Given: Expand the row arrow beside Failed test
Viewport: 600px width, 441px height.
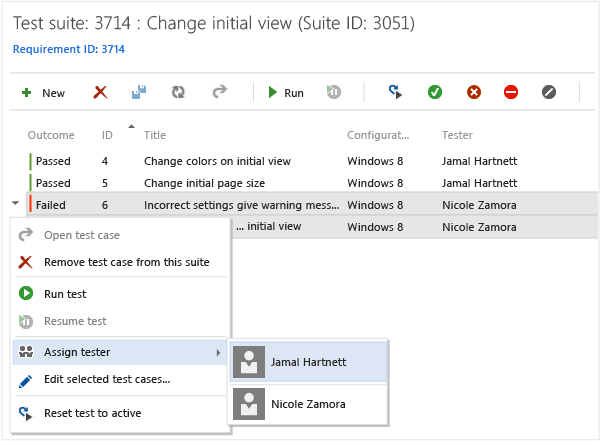Looking at the screenshot, I should 15,204.
